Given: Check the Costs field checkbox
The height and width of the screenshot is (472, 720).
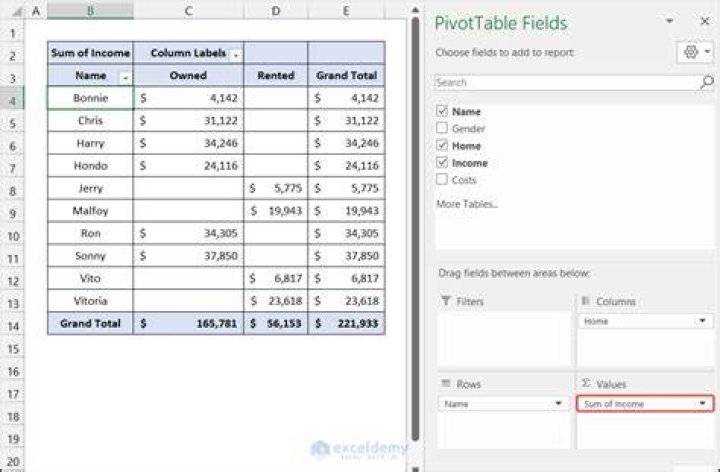Looking at the screenshot, I should pyautogui.click(x=442, y=179).
